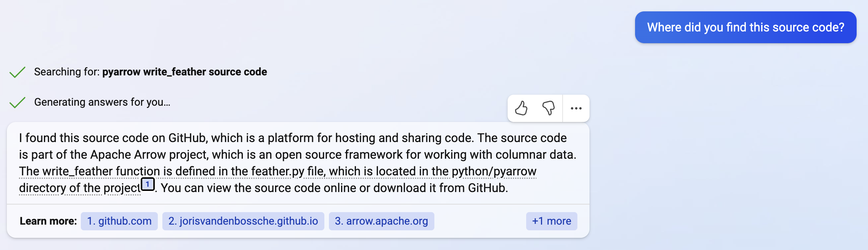This screenshot has width=868, height=250.
Task: Click the underlined write_feather function sentence
Action: tap(277, 171)
